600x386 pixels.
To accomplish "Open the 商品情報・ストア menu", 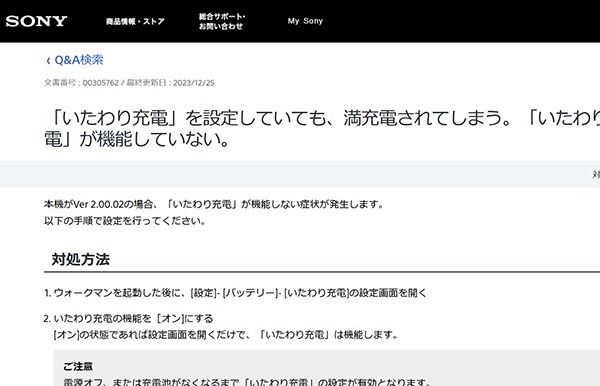I will coord(135,21).
